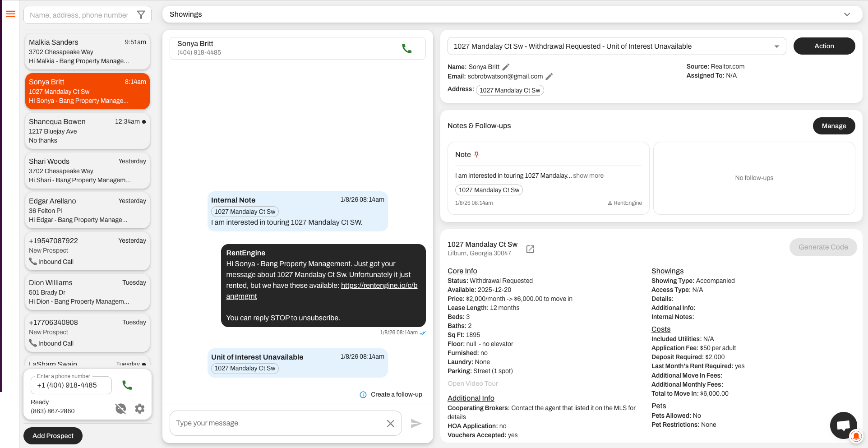
Task: Clear message using the X icon
Action: tap(391, 423)
